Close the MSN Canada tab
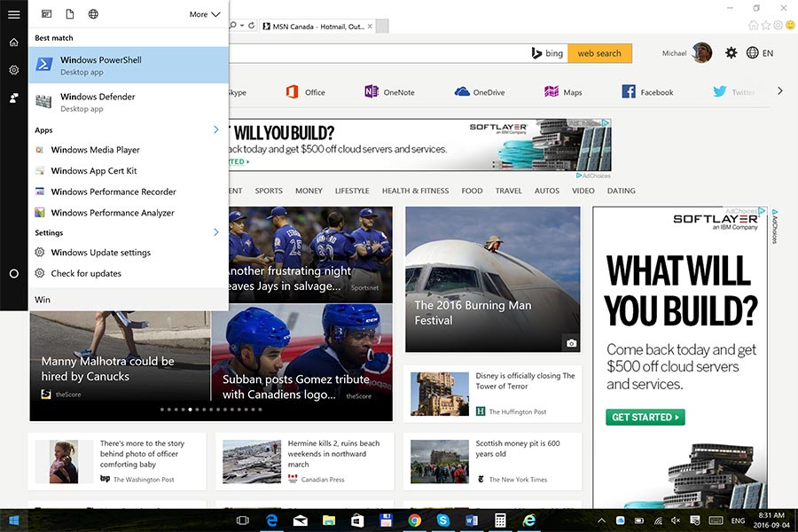Image resolution: width=798 pixels, height=532 pixels. 370,27
